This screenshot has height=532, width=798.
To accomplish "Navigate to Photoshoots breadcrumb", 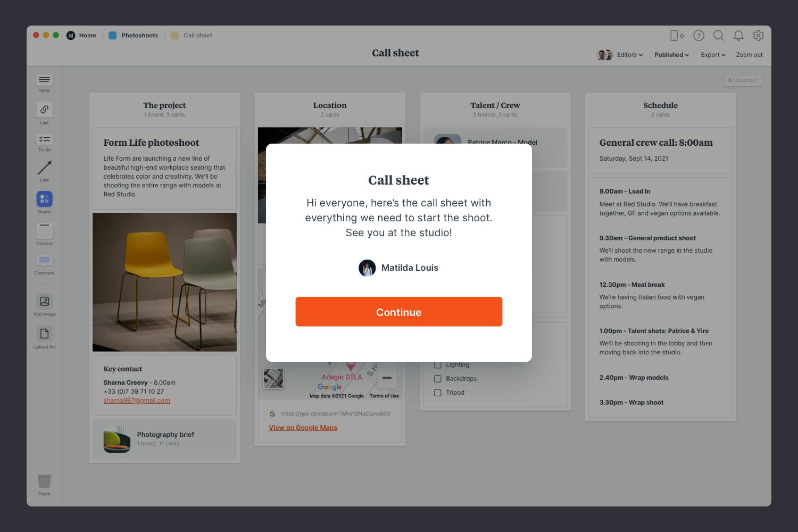I will [139, 36].
